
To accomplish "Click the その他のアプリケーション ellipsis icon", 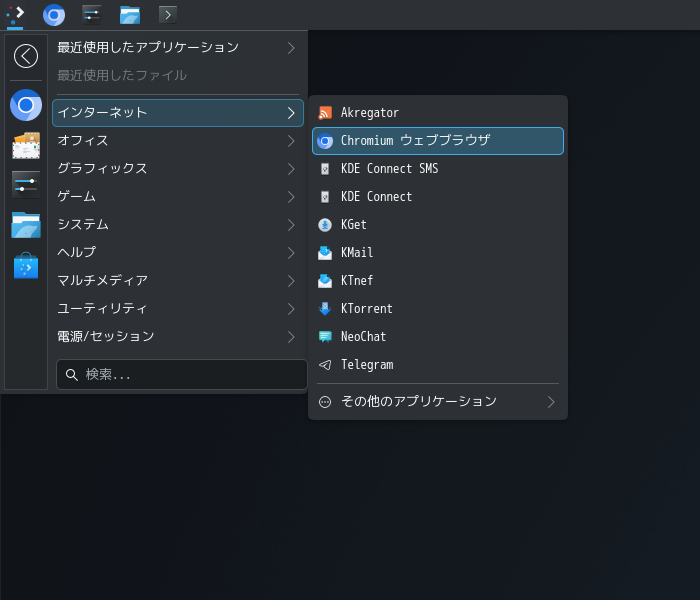I will coord(325,402).
